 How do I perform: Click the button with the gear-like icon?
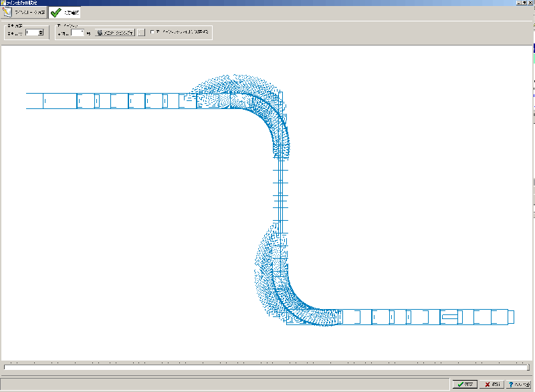click(x=115, y=33)
